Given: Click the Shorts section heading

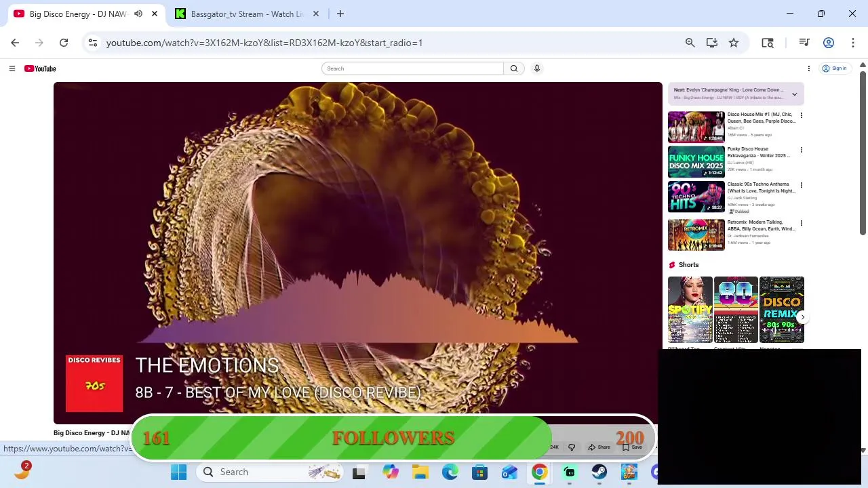Looking at the screenshot, I should 688,265.
